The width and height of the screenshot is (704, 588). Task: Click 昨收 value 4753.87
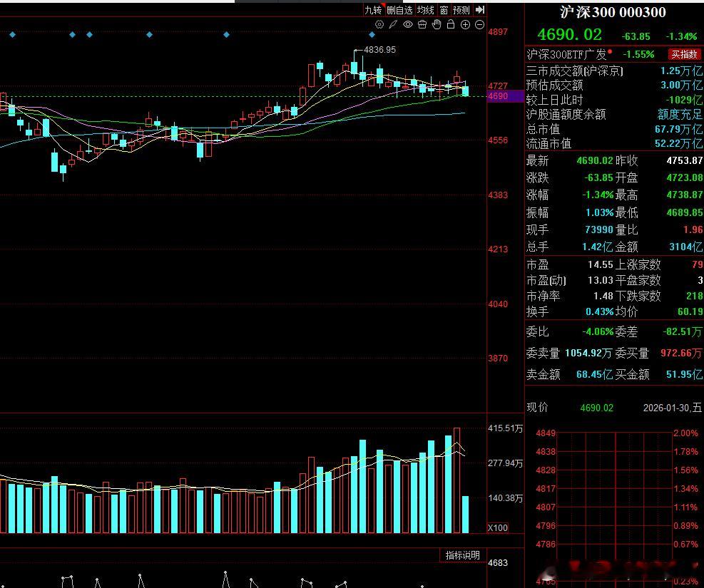(685, 160)
